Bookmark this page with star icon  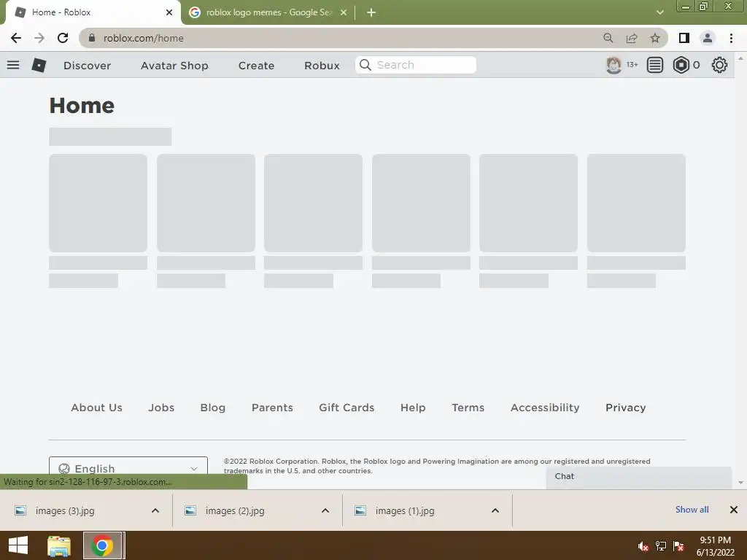click(655, 38)
